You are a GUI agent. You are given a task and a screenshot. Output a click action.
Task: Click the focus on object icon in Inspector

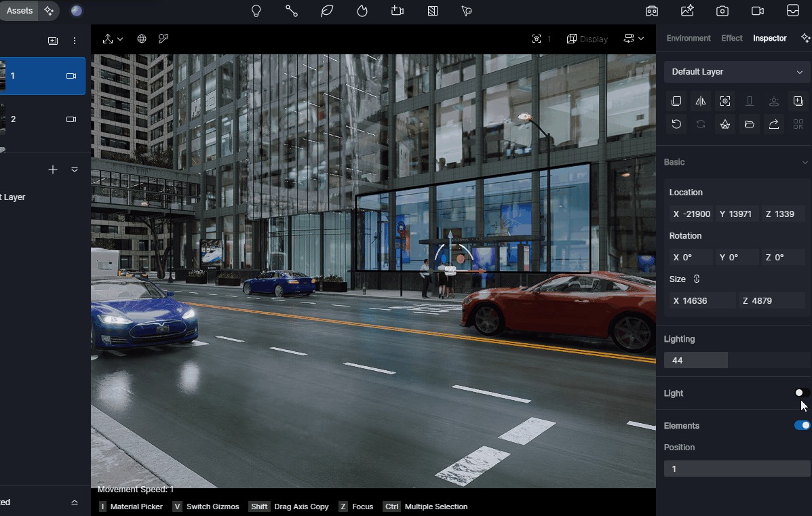pyautogui.click(x=725, y=101)
